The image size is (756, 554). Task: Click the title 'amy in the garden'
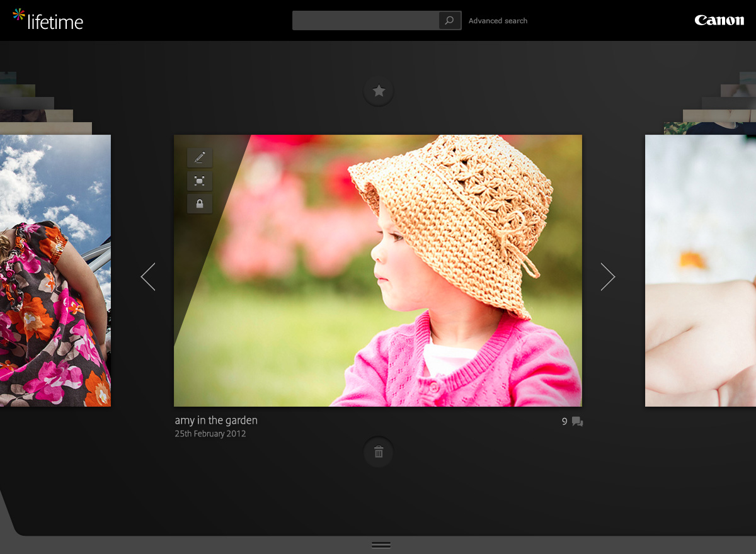tap(216, 421)
